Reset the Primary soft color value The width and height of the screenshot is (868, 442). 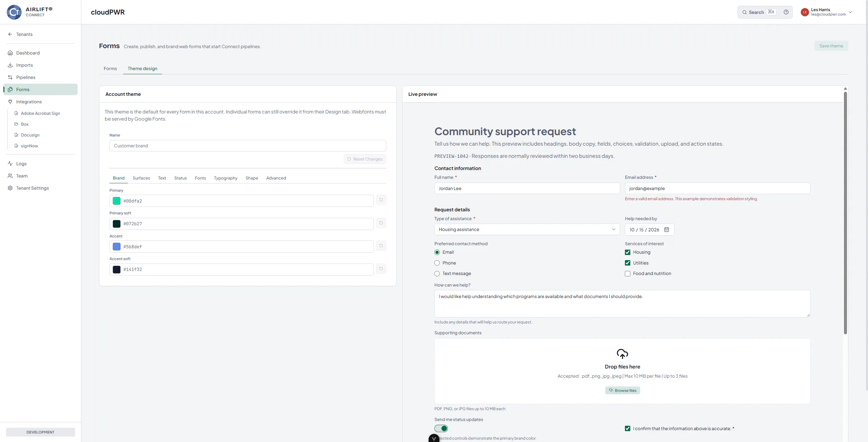coord(381,223)
